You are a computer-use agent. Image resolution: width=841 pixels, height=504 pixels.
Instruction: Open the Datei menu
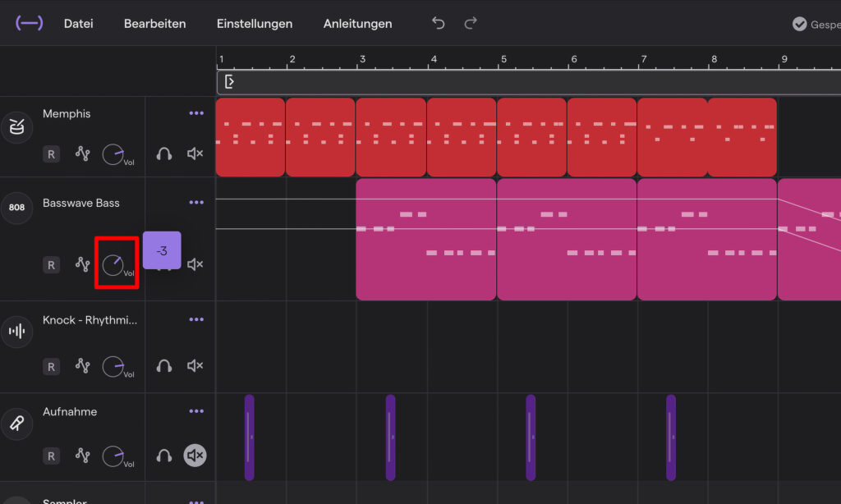(x=78, y=24)
